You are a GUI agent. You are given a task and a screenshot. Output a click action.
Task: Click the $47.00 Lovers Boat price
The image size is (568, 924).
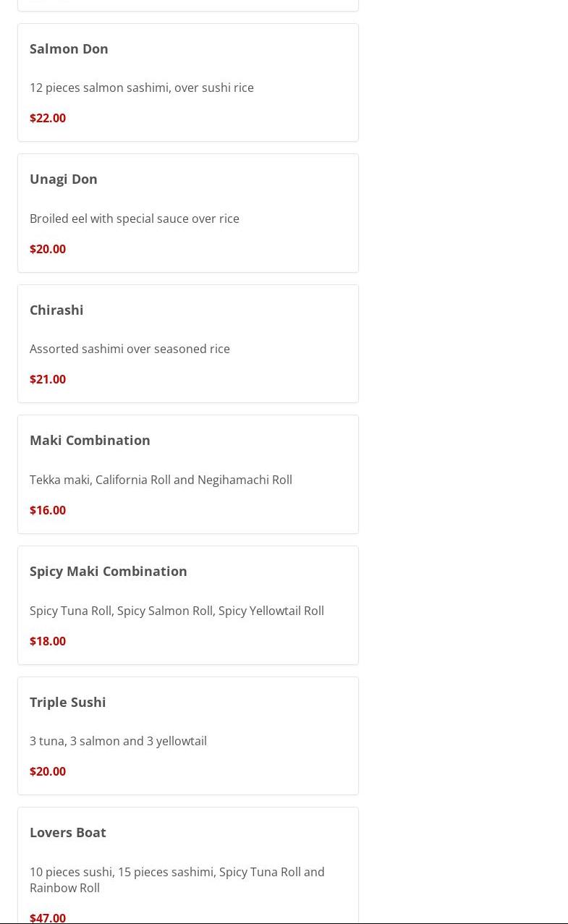coord(48,917)
